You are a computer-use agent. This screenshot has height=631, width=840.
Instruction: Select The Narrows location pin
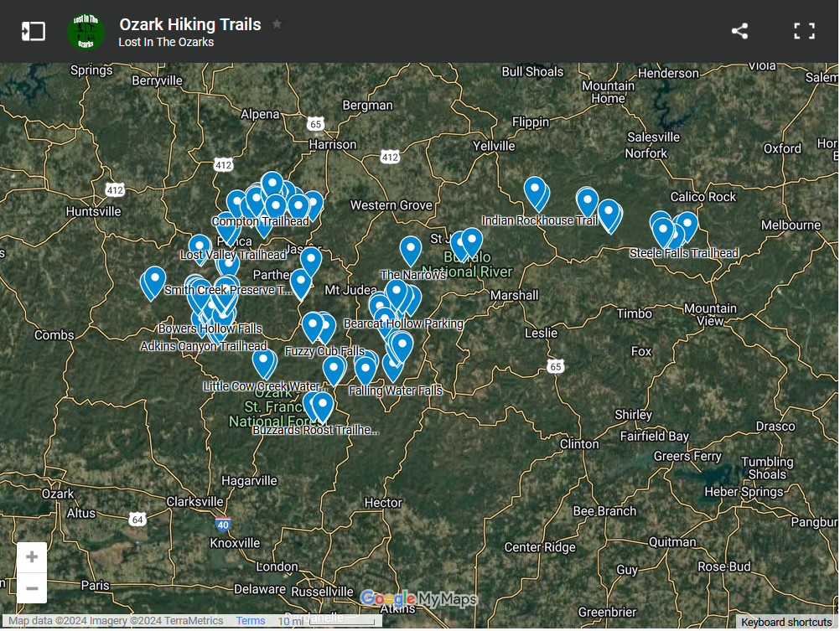click(410, 249)
